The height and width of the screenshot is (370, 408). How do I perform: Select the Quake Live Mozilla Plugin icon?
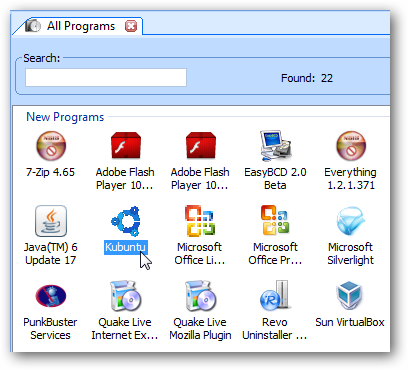tap(201, 296)
